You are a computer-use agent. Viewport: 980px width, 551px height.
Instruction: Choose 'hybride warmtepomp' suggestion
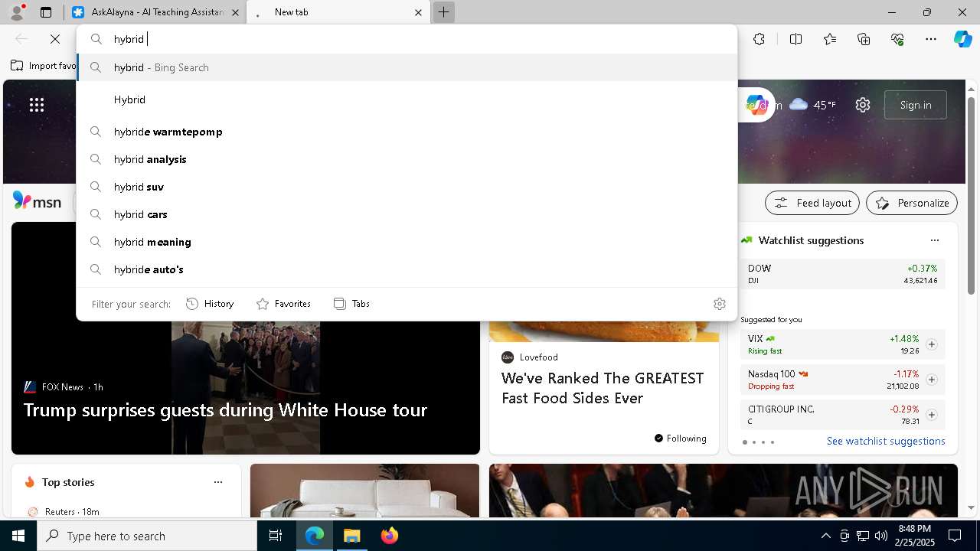407,132
